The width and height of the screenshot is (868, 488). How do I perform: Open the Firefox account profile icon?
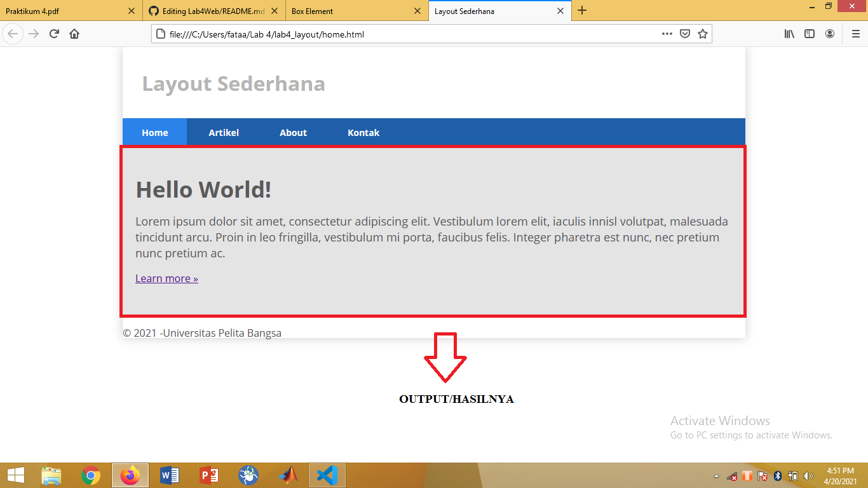830,34
